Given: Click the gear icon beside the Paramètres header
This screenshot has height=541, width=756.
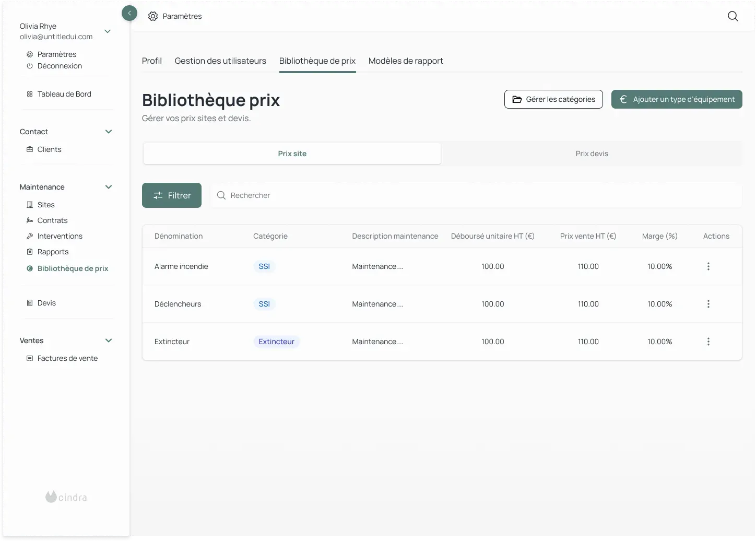Looking at the screenshot, I should [x=153, y=16].
